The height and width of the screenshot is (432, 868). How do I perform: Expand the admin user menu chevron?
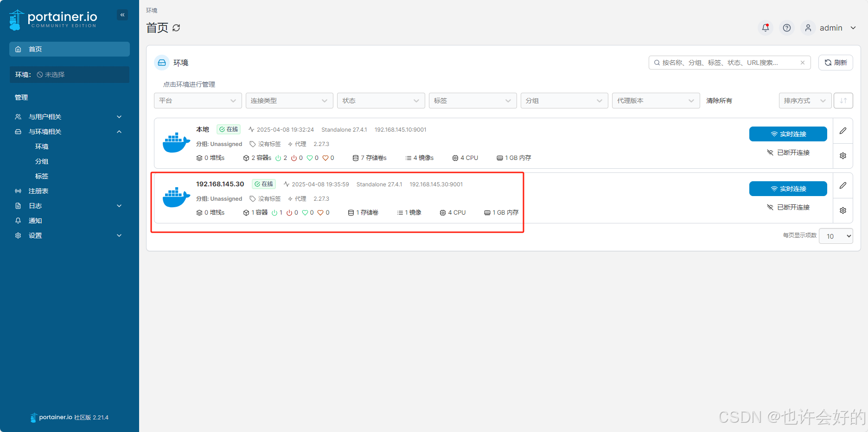(x=853, y=28)
